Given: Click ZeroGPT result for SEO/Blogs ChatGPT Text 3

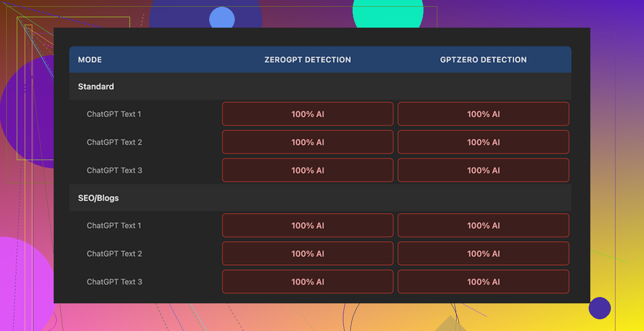Looking at the screenshot, I should point(307,282).
